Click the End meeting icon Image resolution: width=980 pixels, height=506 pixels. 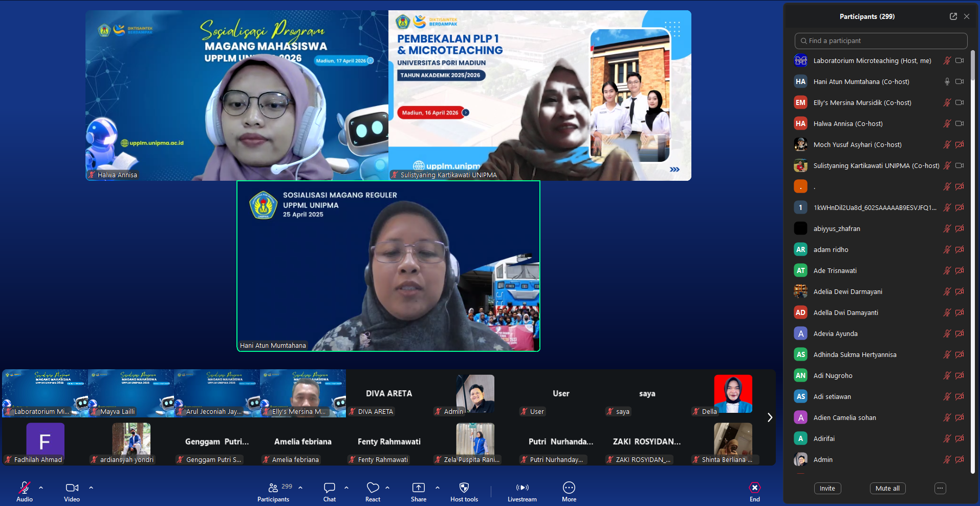(754, 488)
